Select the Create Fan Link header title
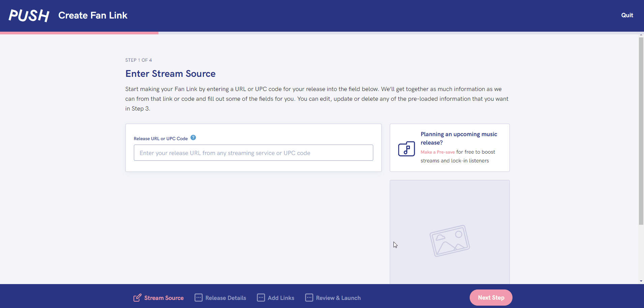The height and width of the screenshot is (308, 644). point(93,15)
